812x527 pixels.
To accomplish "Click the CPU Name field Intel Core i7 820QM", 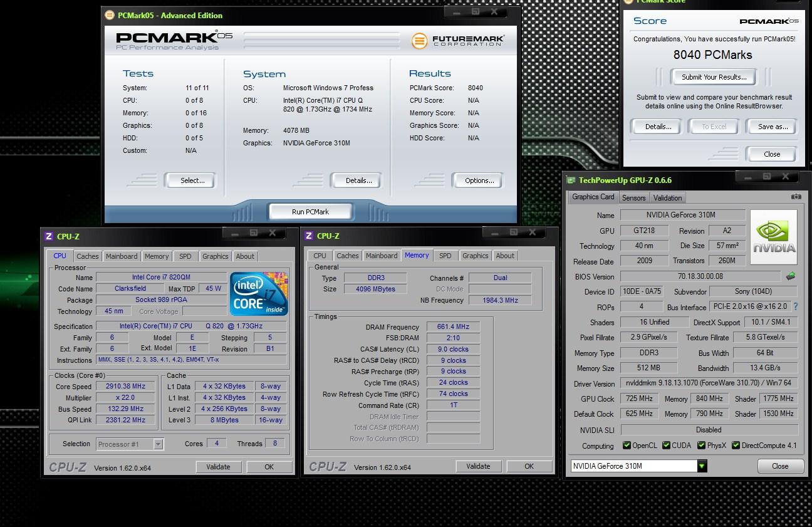I will tap(161, 278).
